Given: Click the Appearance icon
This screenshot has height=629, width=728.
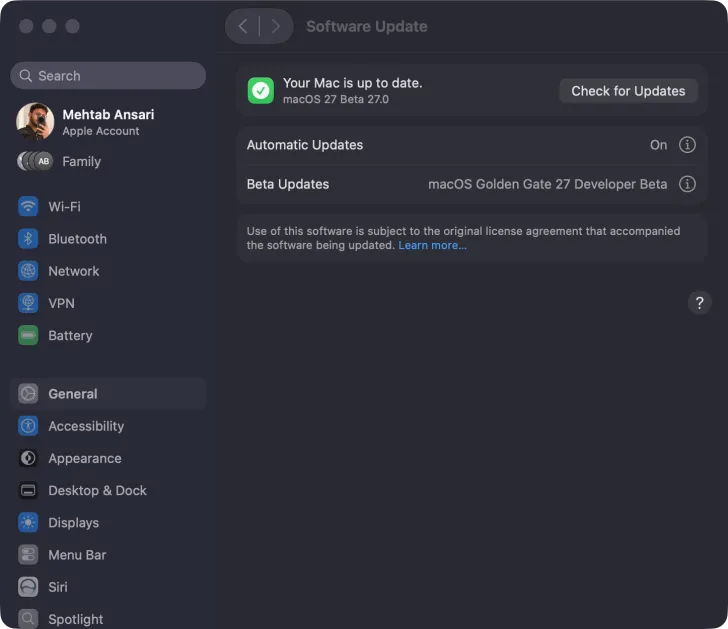Looking at the screenshot, I should pyautogui.click(x=28, y=458).
